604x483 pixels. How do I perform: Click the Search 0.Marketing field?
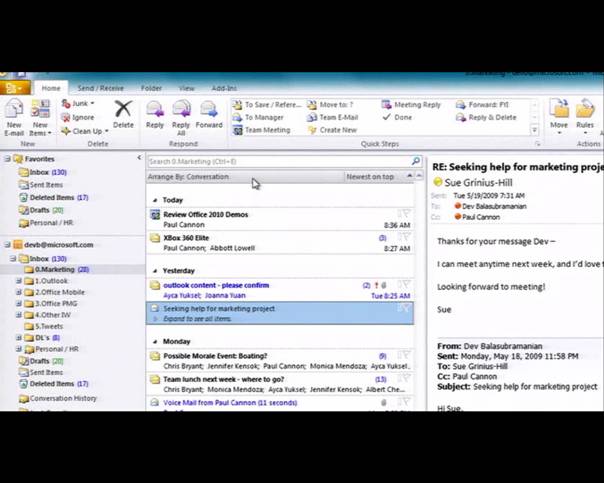(x=279, y=161)
